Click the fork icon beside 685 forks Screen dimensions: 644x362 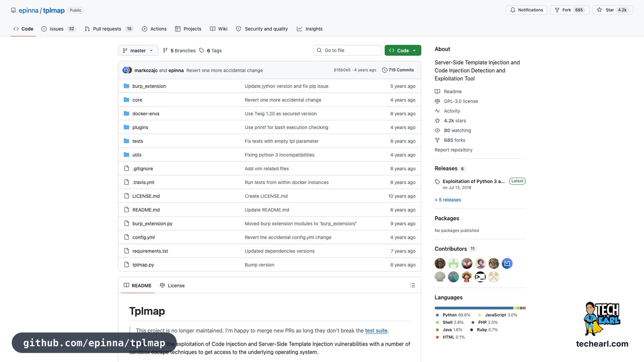click(437, 140)
